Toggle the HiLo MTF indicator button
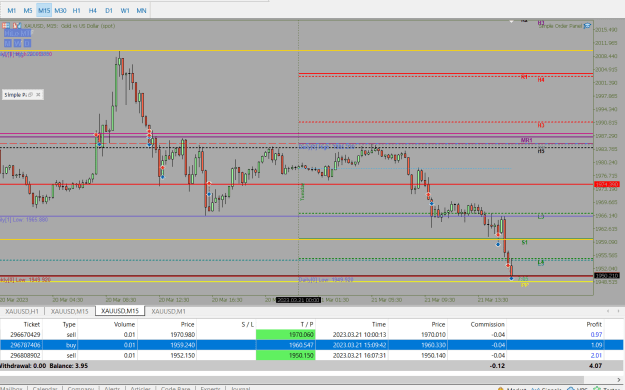This screenshot has width=625, height=390. point(18,33)
